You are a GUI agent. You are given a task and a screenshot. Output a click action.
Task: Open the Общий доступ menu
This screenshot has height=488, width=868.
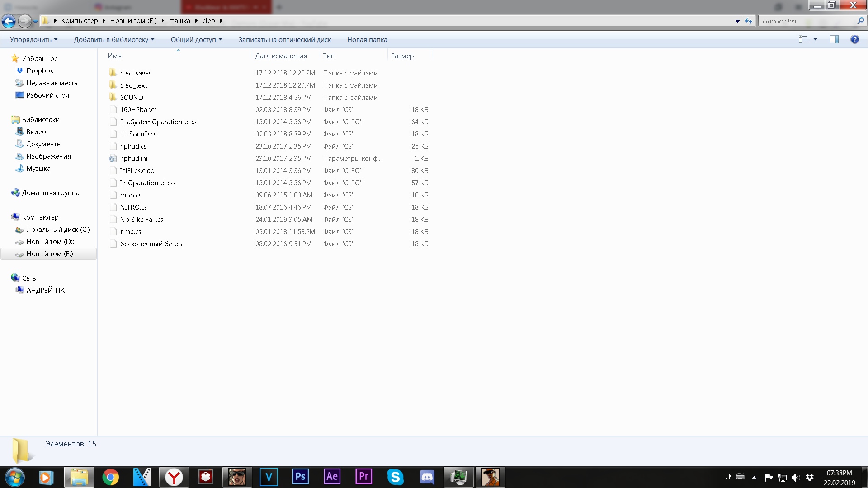click(196, 39)
